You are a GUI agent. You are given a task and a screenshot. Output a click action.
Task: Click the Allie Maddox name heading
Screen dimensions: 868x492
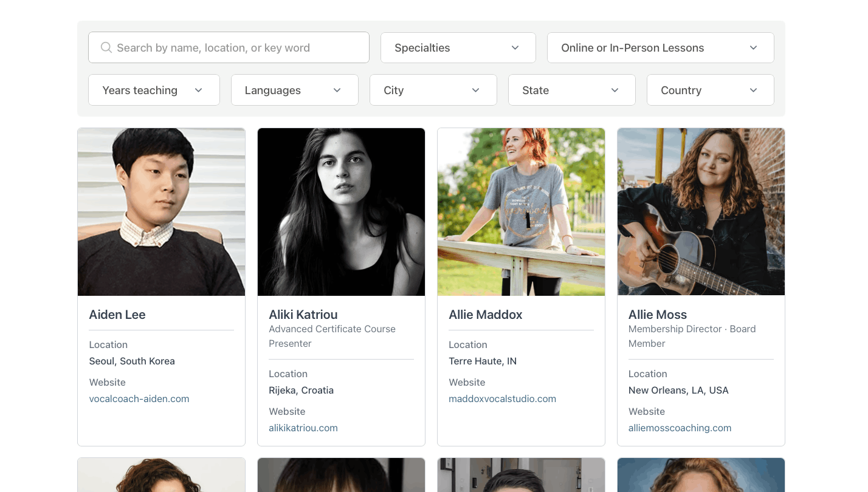point(486,315)
